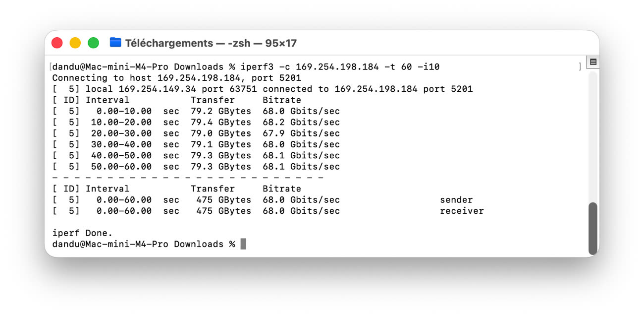
Task: Click the "iperf Done." output line
Action: [82, 233]
